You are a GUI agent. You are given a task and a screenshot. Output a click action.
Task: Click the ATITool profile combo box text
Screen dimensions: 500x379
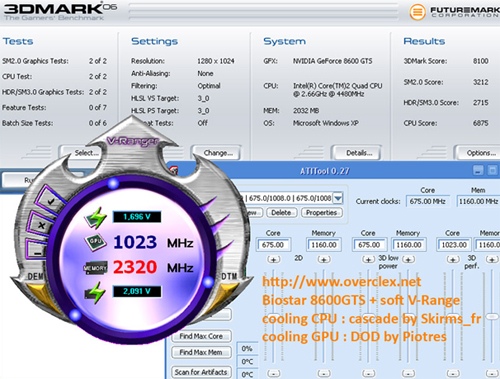pyautogui.click(x=289, y=198)
